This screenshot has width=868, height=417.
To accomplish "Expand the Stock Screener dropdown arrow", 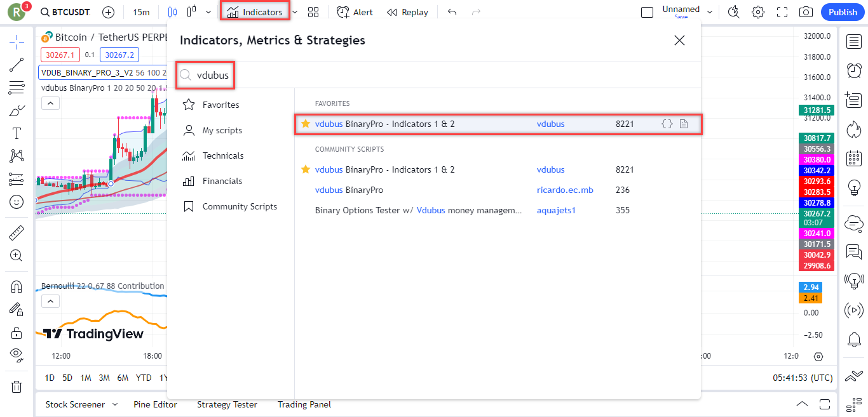I will tap(115, 404).
